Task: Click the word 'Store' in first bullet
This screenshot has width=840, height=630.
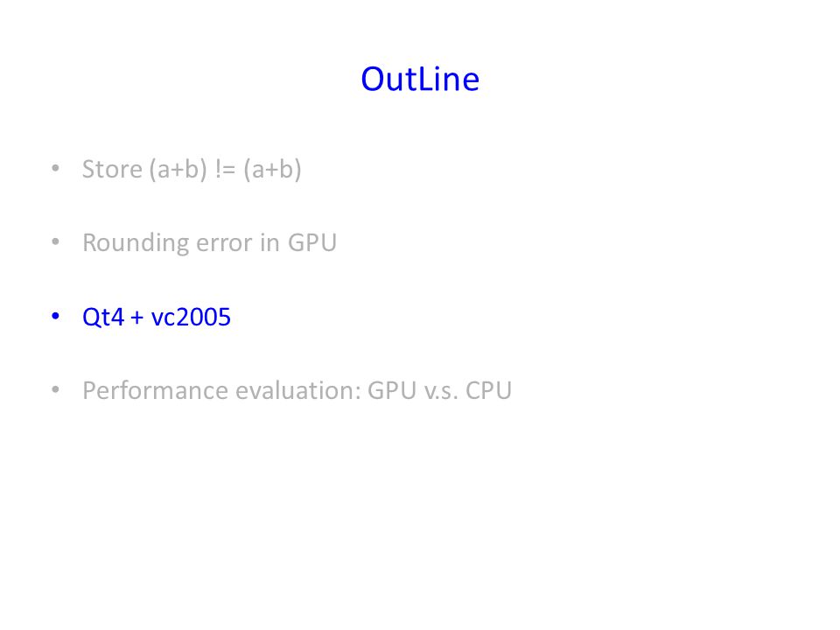Action: tap(113, 169)
